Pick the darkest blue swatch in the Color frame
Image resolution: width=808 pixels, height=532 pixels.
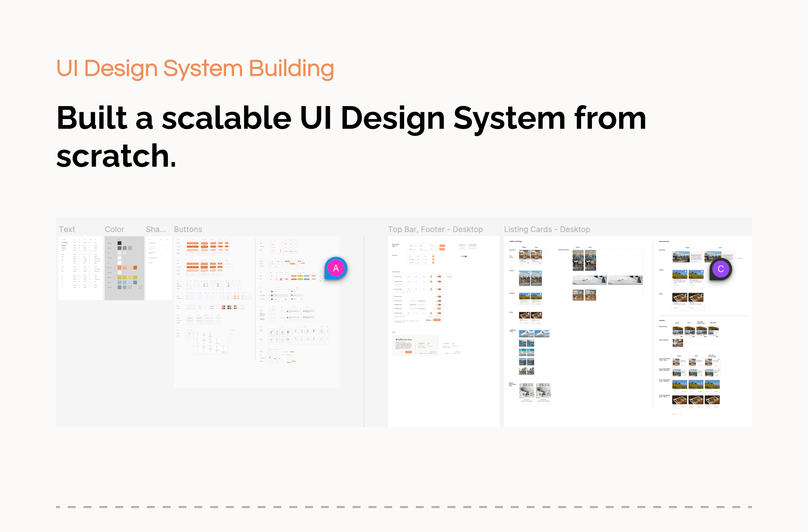point(135,282)
